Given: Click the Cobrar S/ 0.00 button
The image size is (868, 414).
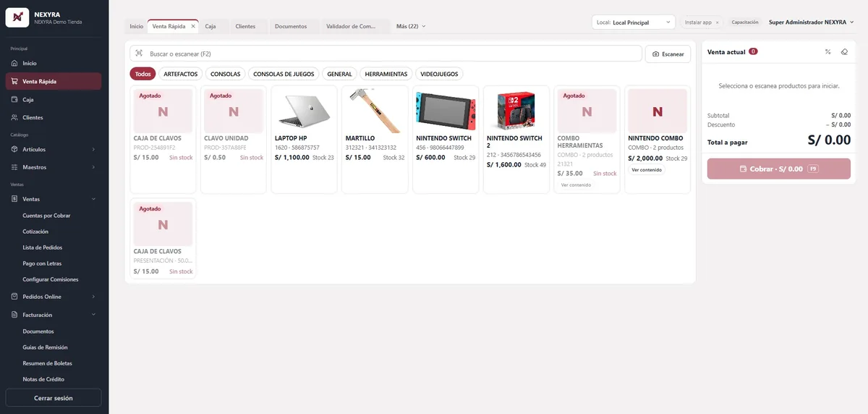Looking at the screenshot, I should [x=779, y=169].
